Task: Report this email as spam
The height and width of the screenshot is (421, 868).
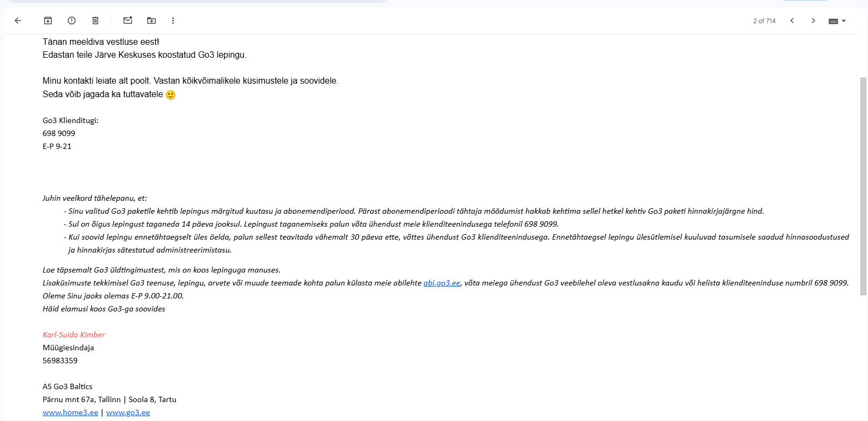Action: (x=72, y=21)
